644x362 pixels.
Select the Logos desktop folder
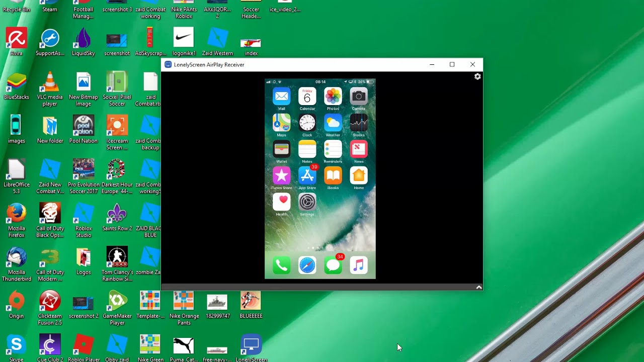click(x=84, y=261)
